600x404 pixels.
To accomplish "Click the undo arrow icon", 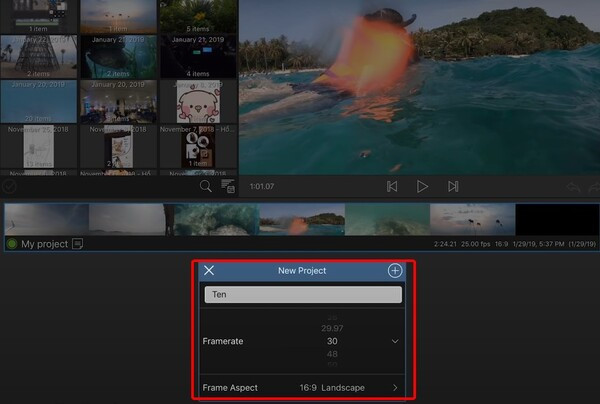I will [573, 187].
